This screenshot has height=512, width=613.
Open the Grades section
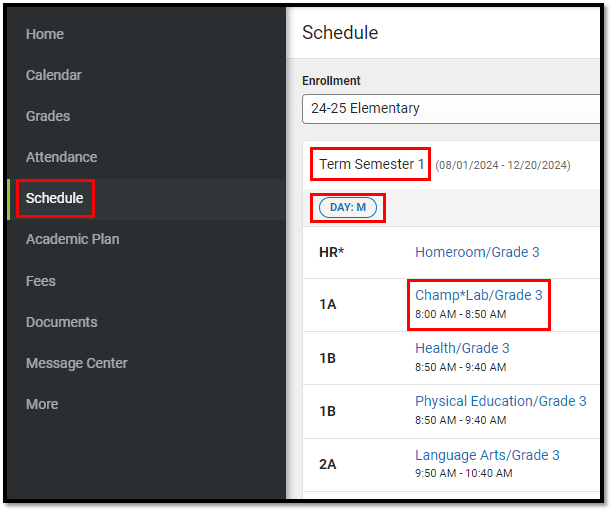click(48, 116)
